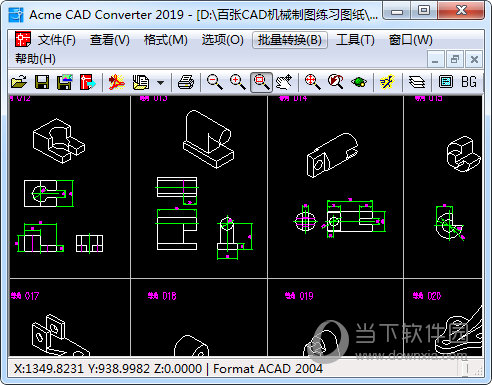Image resolution: width=492 pixels, height=385 pixels.
Task: Click the Zoom extents icon
Action: (x=313, y=82)
